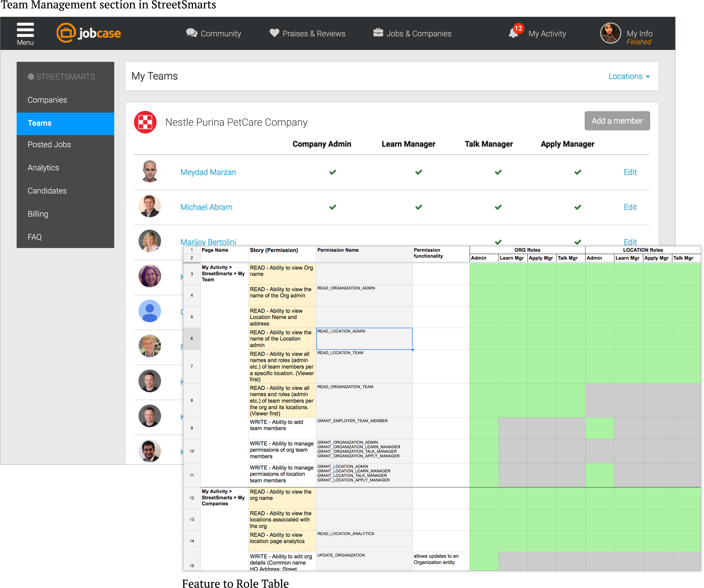Select spreadsheet row header 10

pos(192,451)
